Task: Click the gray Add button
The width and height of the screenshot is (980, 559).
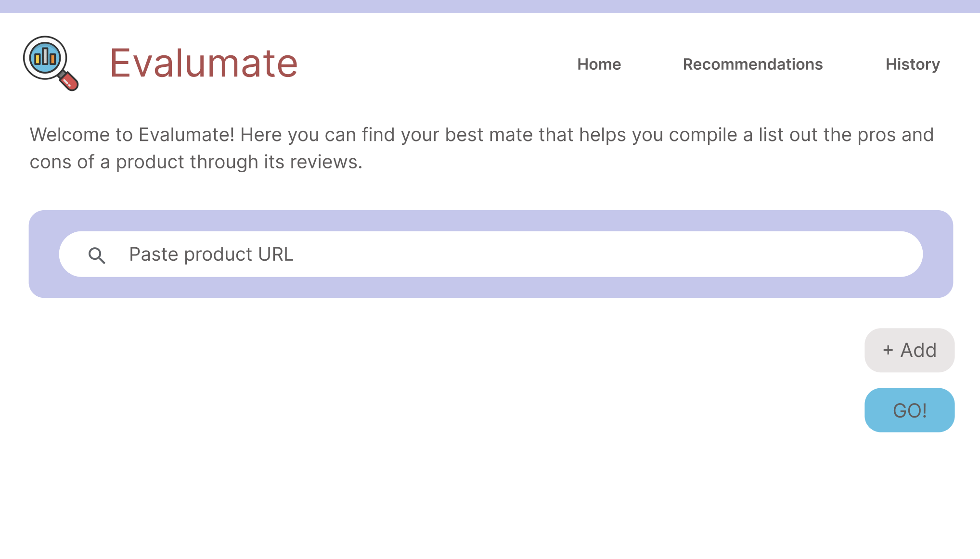Action: tap(909, 350)
